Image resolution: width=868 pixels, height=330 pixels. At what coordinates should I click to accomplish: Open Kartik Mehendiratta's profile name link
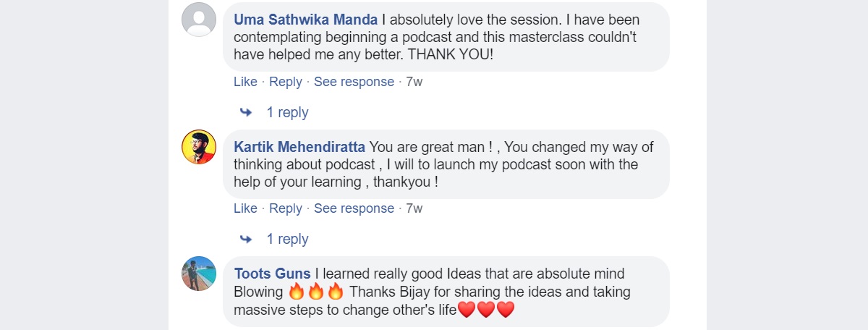pyautogui.click(x=299, y=147)
